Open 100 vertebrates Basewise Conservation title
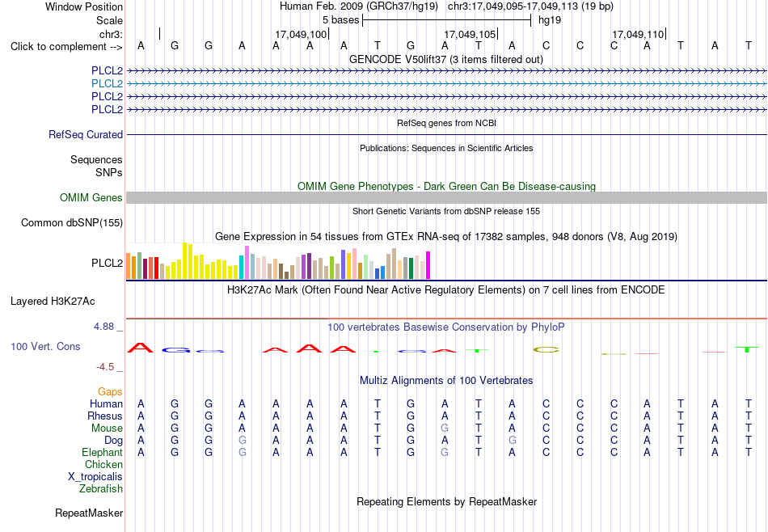Image resolution: width=768 pixels, height=532 pixels. (446, 327)
